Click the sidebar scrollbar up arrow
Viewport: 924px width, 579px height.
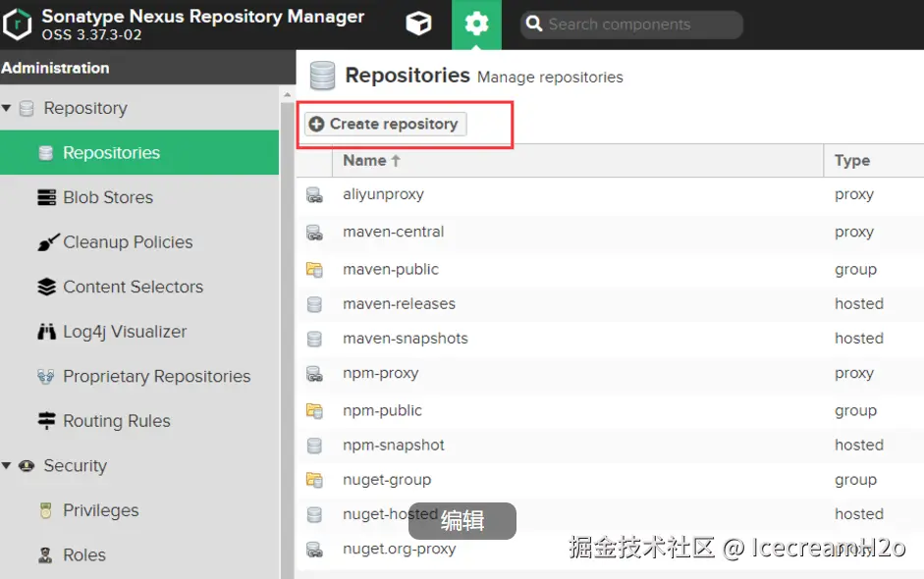[287, 94]
